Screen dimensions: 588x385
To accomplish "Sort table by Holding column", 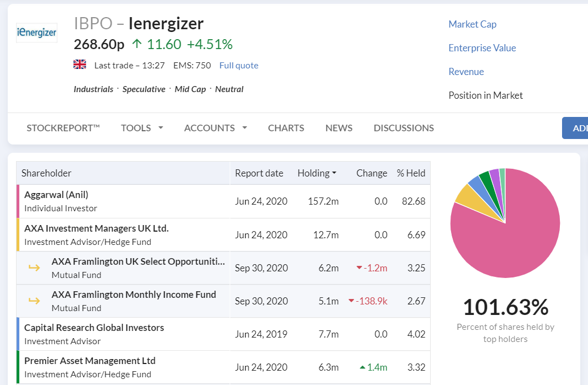I will coord(317,173).
